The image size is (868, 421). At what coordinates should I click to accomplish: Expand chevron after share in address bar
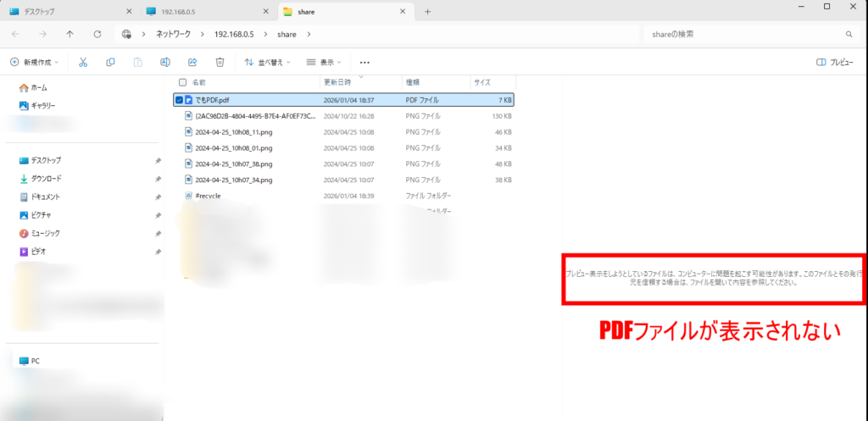(x=309, y=34)
